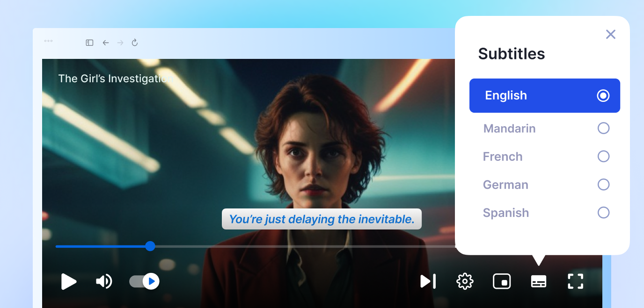This screenshot has width=644, height=308.
Task: Open the Subtitles menu icon
Action: click(x=538, y=281)
